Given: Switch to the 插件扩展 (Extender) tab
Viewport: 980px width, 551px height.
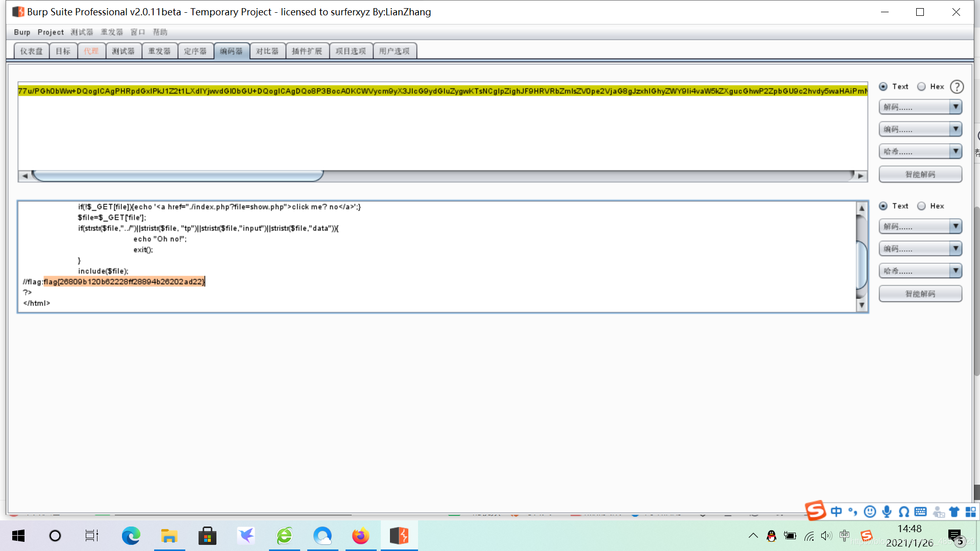Looking at the screenshot, I should [307, 51].
